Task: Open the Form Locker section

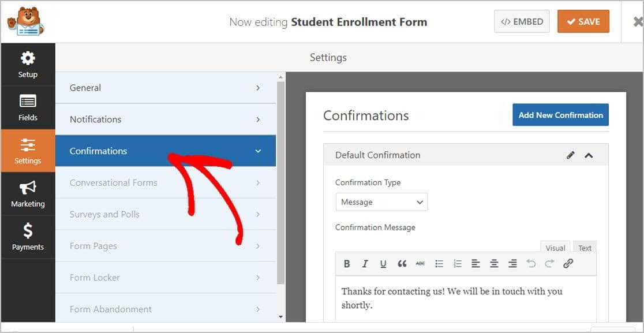Action: (x=166, y=277)
